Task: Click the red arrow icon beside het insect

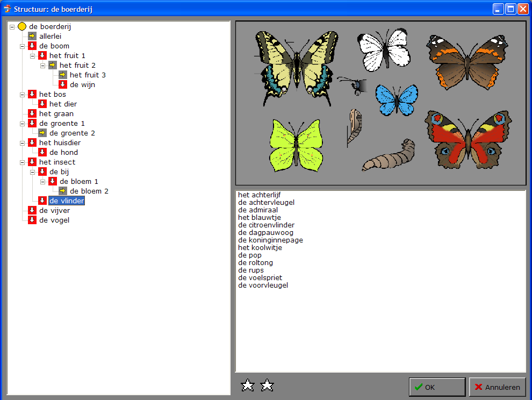Action: point(32,162)
